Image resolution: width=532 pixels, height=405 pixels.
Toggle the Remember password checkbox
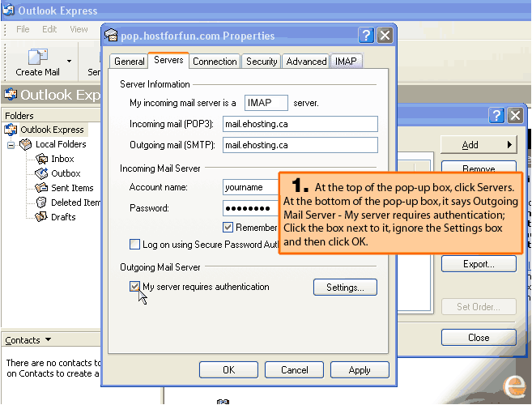click(x=228, y=227)
